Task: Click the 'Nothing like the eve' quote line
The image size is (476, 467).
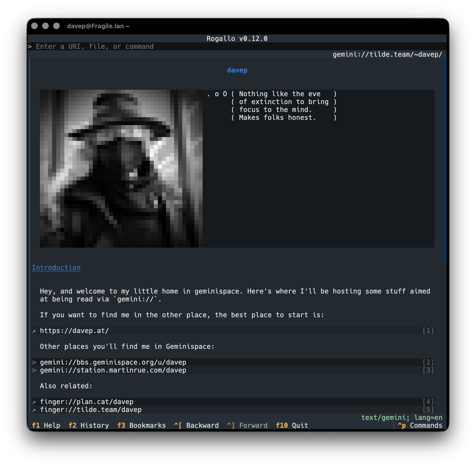Action: pos(280,94)
